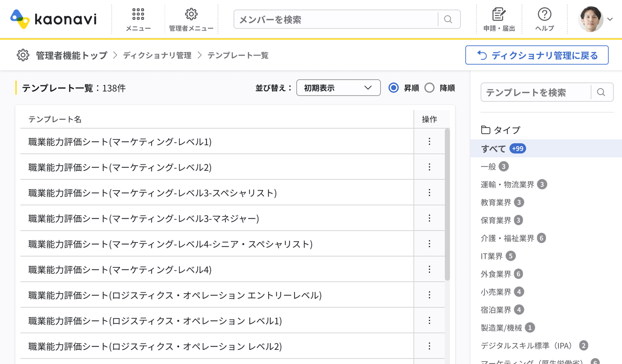
Task: Click template search magnifier icon
Action: (x=601, y=92)
